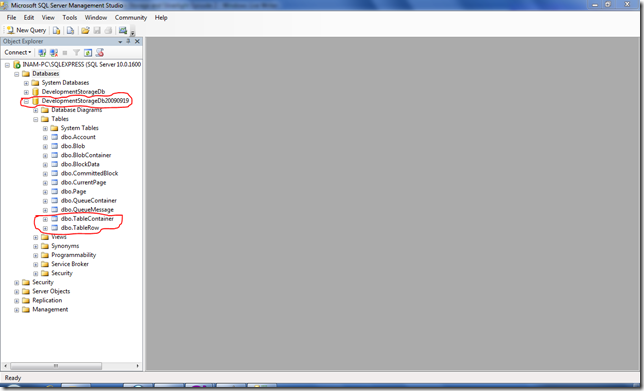Viewport: 644px width, 391px height.
Task: Select the dbo.QueueContainer table icon
Action: [x=55, y=200]
